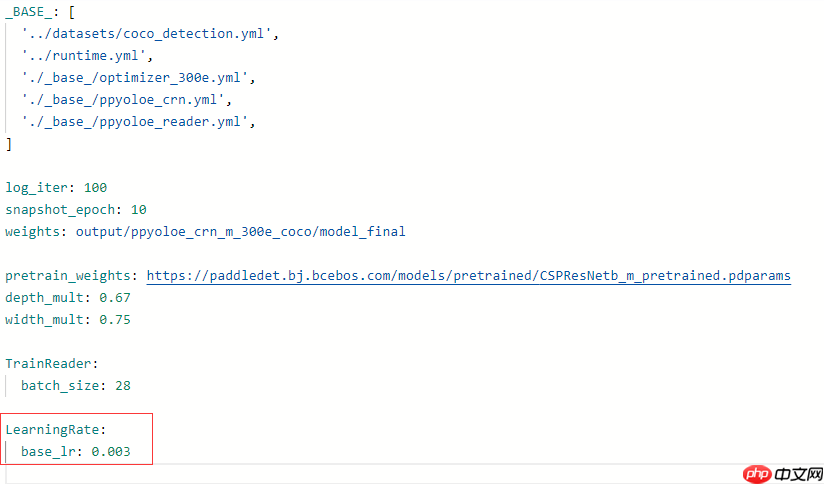Click the snapshot_epoch: 10 setting
Image resolution: width=824 pixels, height=484 pixels.
click(x=76, y=209)
